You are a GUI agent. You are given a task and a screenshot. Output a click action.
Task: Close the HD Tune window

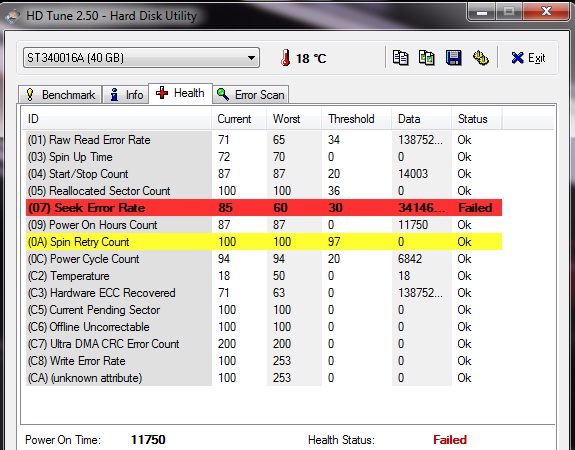tap(546, 12)
